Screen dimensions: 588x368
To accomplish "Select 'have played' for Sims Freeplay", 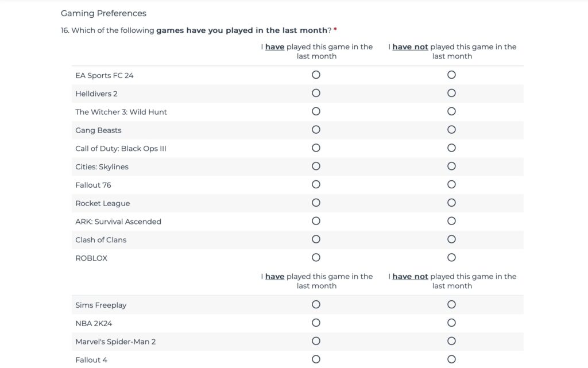I will click(x=316, y=304).
